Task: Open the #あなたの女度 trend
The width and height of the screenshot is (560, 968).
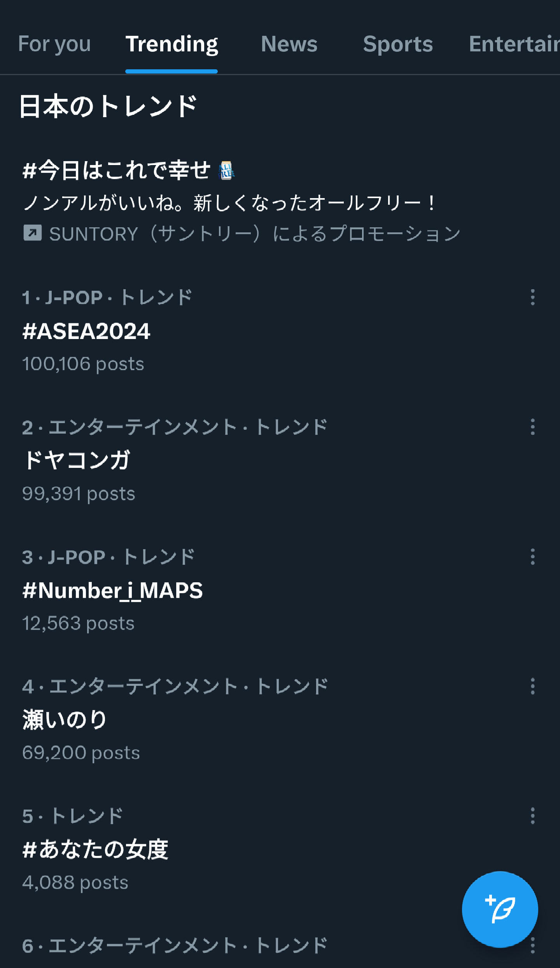Action: click(x=95, y=849)
